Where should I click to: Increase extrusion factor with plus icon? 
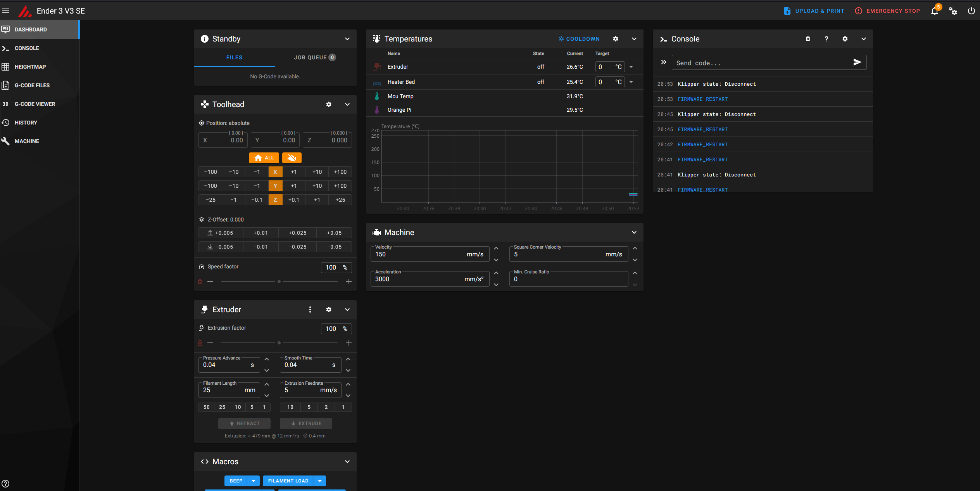click(349, 343)
